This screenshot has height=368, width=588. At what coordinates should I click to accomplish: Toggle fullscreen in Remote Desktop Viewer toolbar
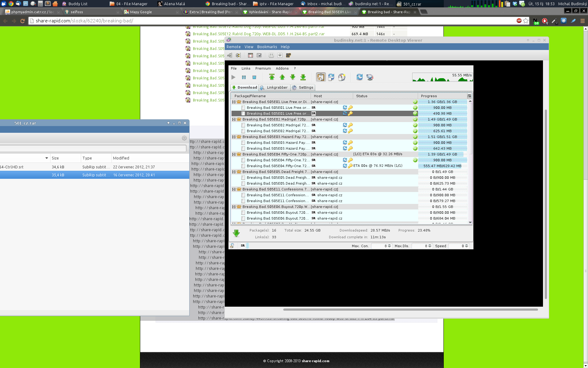pos(250,56)
